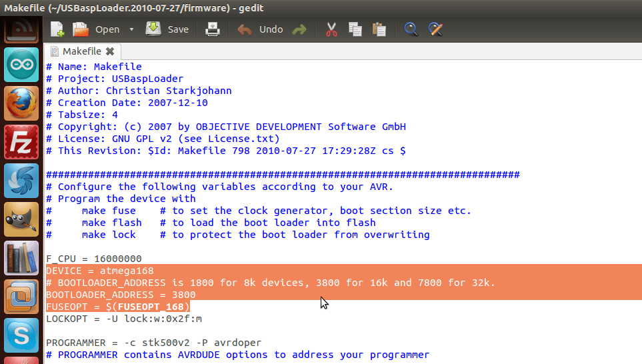Click the '# Creation Date: 2007-12-10' line
Screen dimensions: 642x364
click(x=127, y=103)
